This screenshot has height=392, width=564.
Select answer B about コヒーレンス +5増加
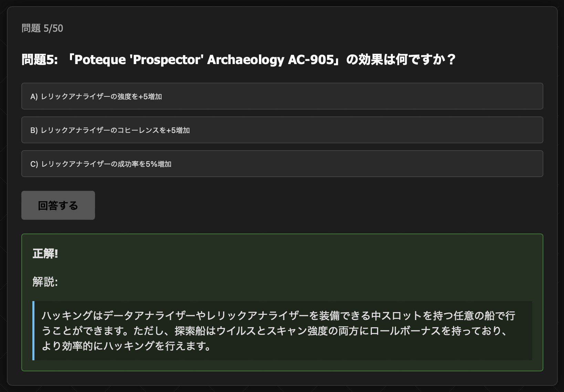[282, 130]
